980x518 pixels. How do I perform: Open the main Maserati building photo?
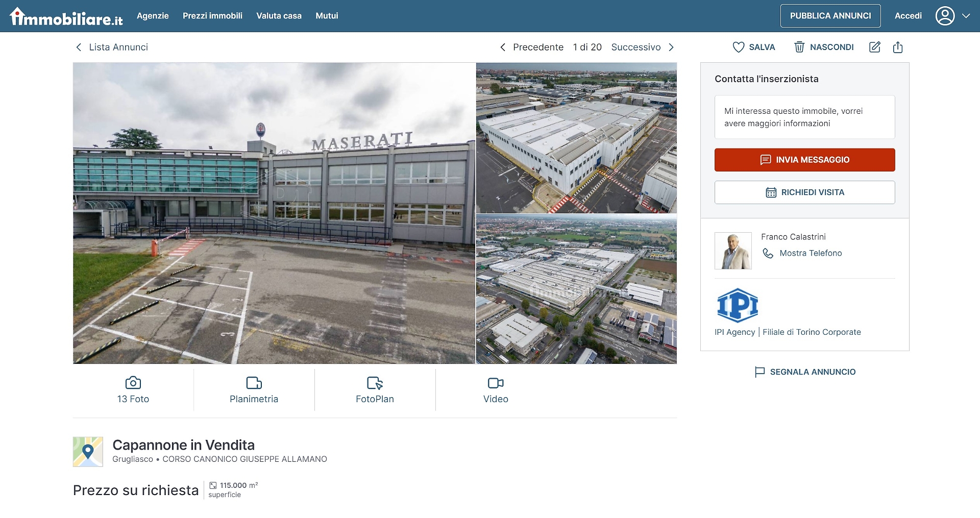coord(274,213)
